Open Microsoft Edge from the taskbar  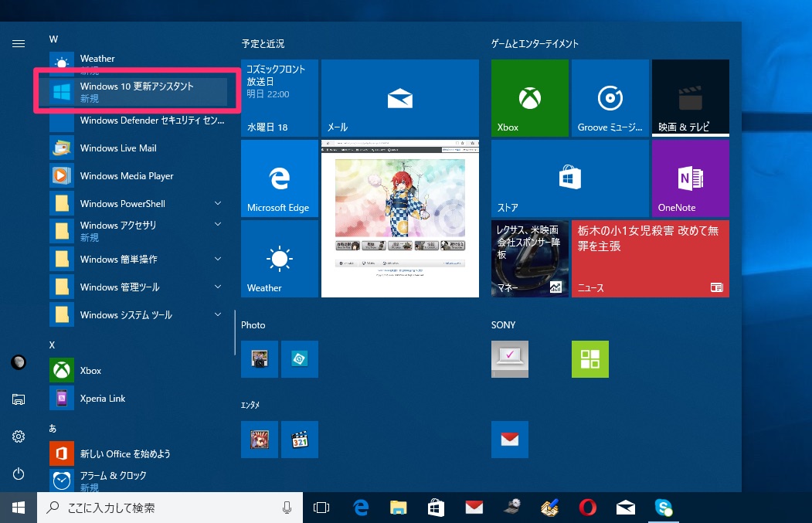[x=361, y=508]
